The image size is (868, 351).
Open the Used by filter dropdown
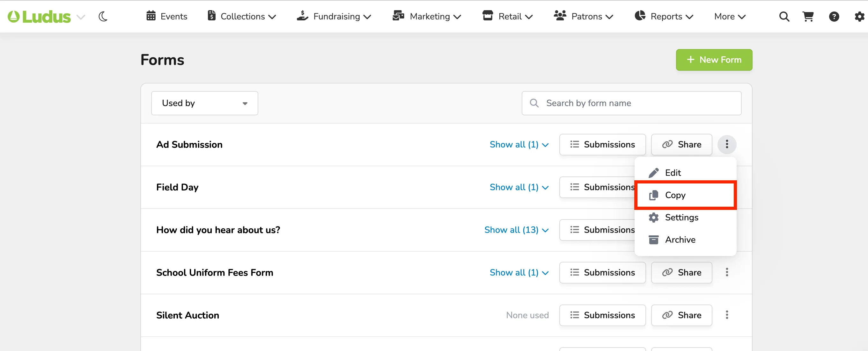[x=204, y=103]
